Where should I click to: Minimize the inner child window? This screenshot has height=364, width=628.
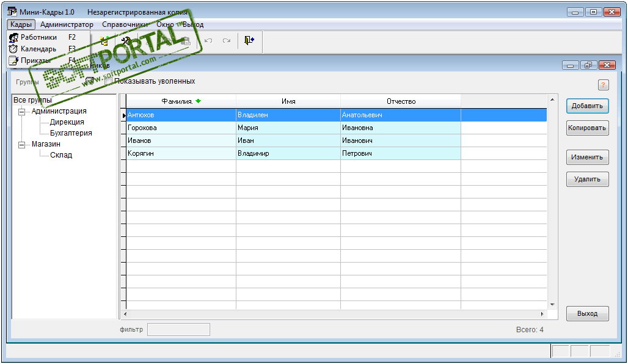pos(571,65)
